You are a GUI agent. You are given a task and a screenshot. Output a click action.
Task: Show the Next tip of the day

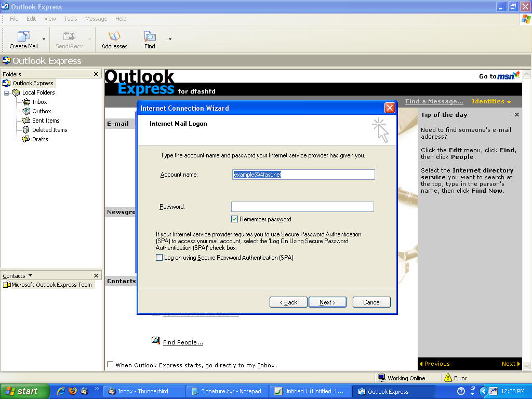511,364
